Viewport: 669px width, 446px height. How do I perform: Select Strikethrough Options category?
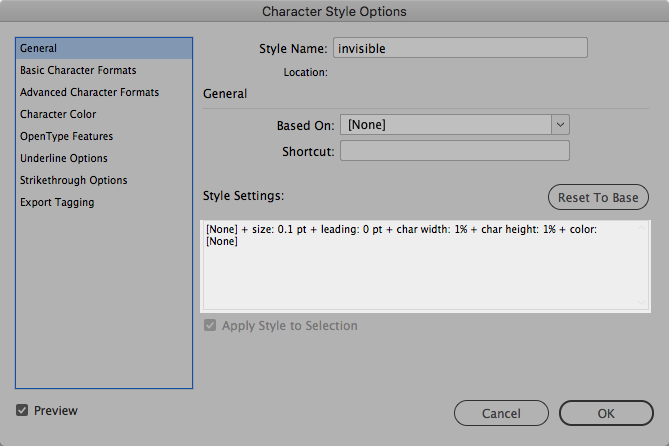[74, 180]
